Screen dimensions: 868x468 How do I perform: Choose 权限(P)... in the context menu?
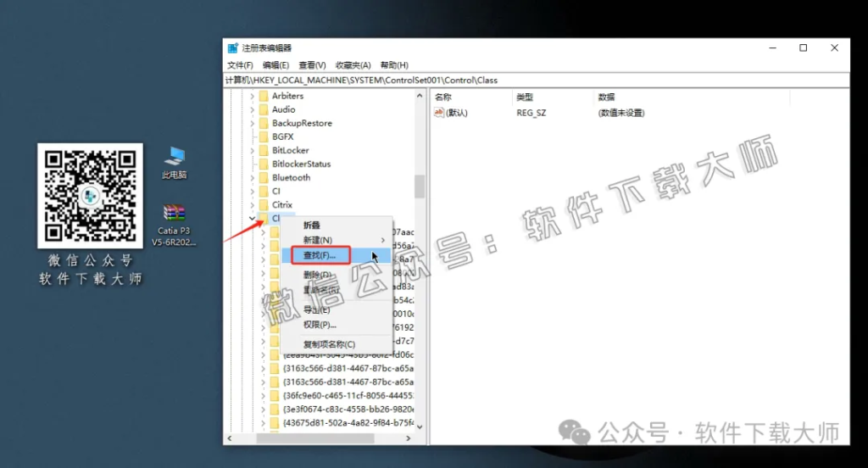(320, 325)
